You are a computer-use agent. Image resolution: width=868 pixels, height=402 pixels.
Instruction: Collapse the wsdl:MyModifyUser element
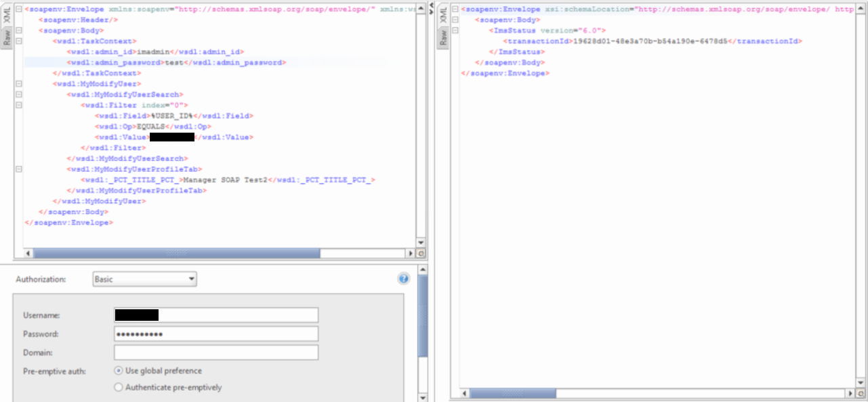[x=18, y=84]
